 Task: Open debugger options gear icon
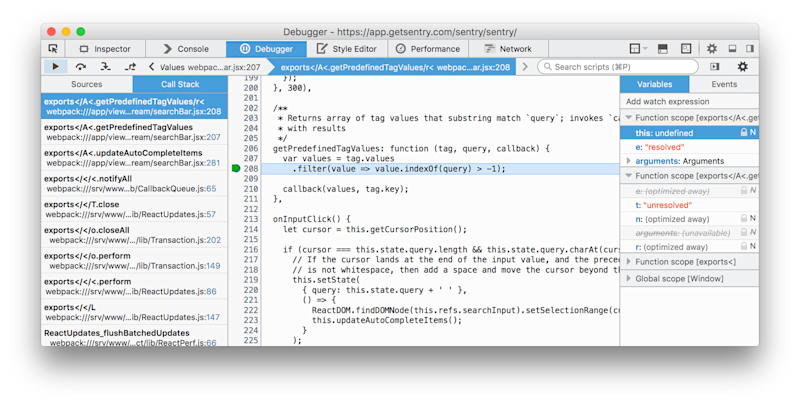pyautogui.click(x=742, y=67)
